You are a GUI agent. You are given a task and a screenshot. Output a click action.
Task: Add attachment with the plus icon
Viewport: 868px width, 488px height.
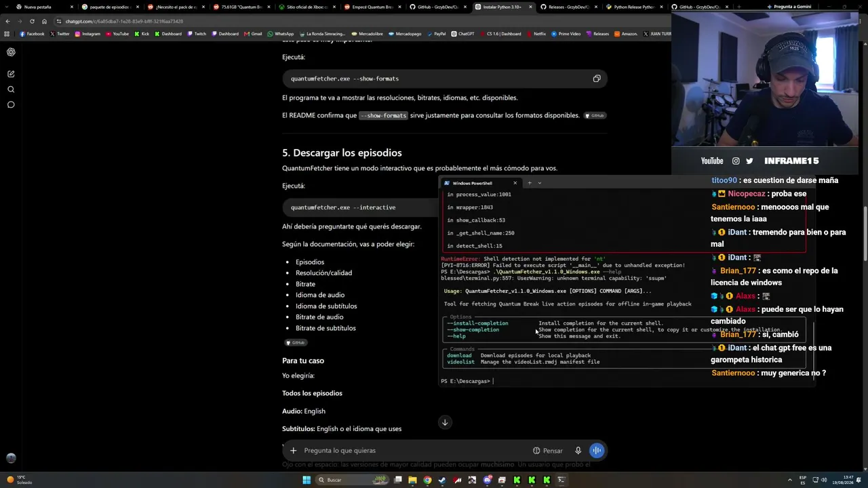click(293, 451)
